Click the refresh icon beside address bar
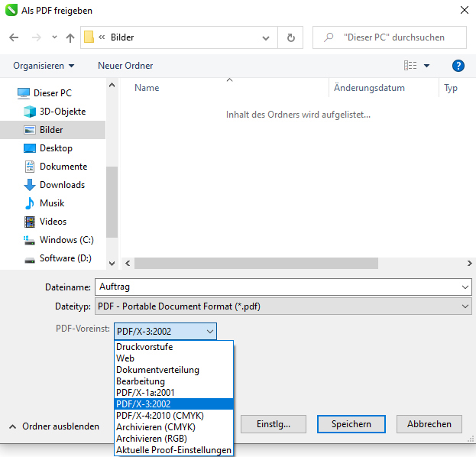The width and height of the screenshot is (476, 457). (290, 37)
